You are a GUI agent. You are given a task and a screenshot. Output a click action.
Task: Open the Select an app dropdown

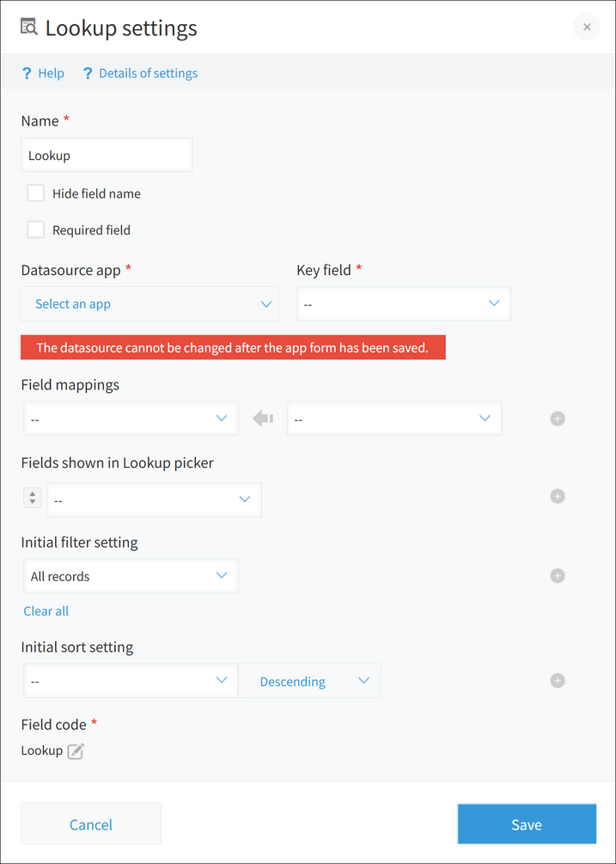(x=149, y=303)
